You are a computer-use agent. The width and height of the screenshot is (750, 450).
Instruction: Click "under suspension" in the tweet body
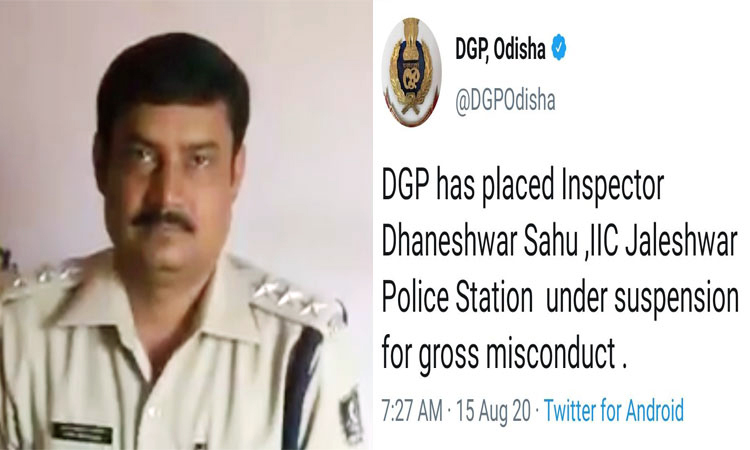coord(642,299)
